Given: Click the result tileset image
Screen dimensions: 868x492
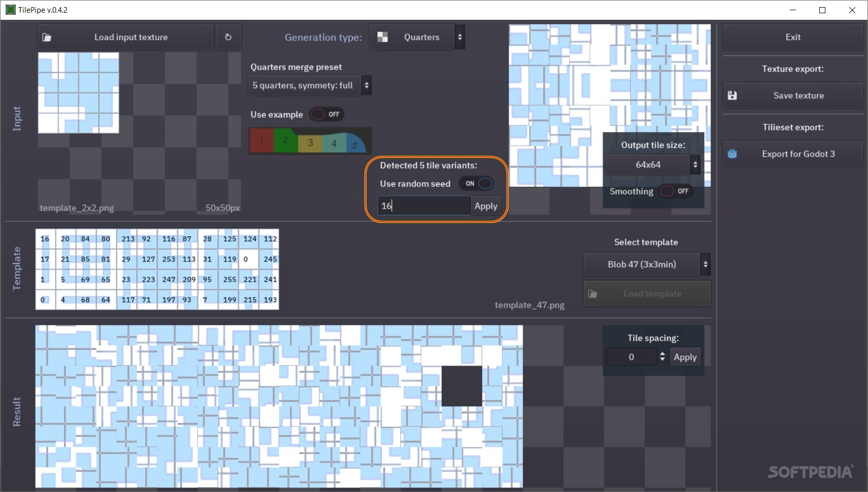Looking at the screenshot, I should click(279, 406).
